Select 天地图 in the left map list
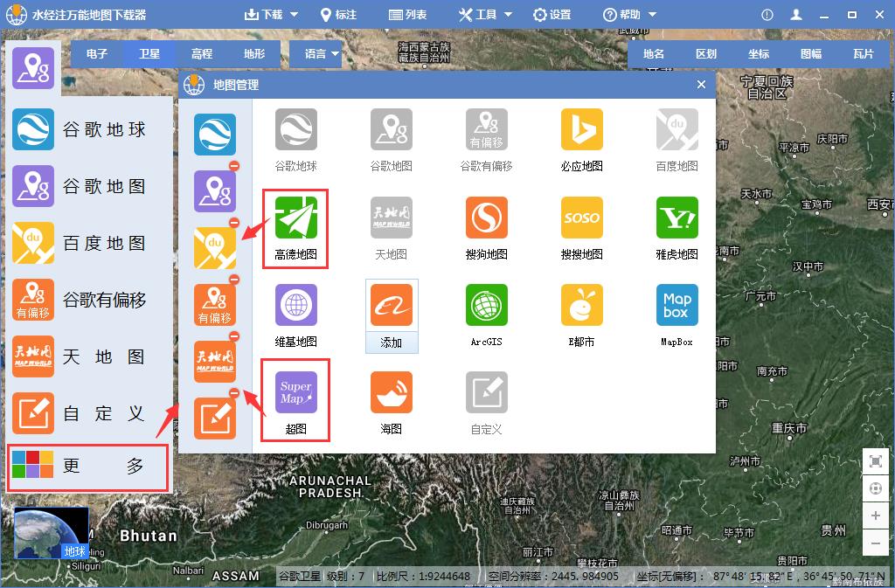Screen dimensions: 895x588 pos(80,356)
